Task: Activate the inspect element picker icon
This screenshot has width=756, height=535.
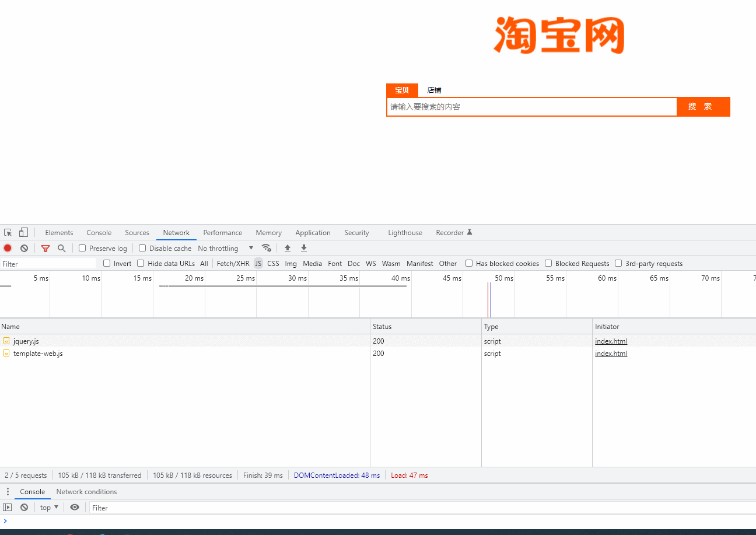Action: click(8, 232)
